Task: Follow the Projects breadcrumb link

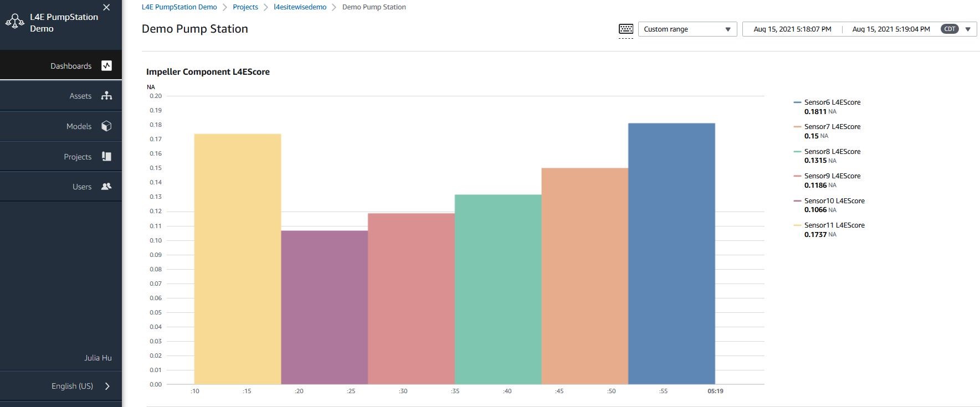Action: 245,7
